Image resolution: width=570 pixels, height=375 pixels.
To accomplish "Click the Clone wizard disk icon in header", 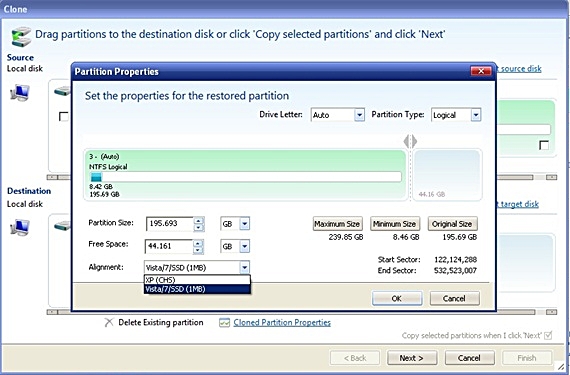I will (x=21, y=36).
